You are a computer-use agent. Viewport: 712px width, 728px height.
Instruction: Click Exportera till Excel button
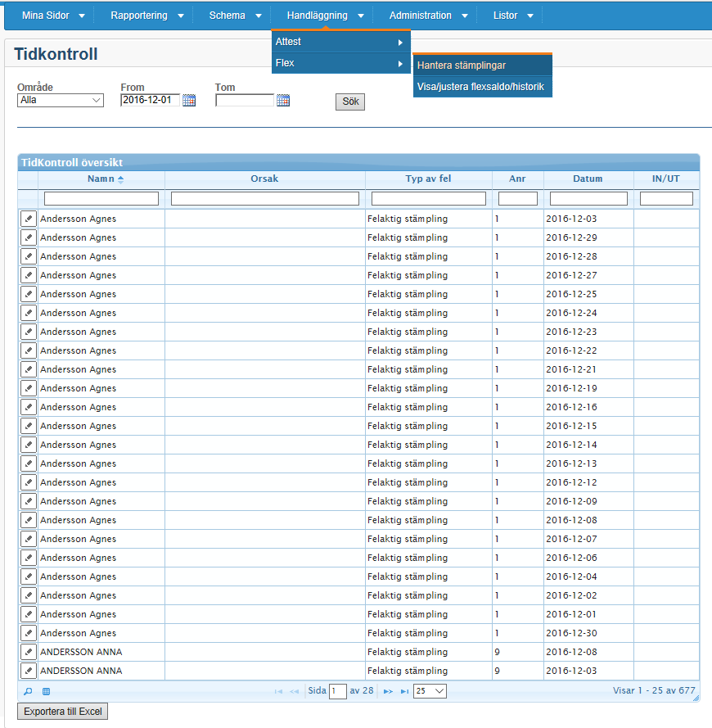tap(63, 712)
